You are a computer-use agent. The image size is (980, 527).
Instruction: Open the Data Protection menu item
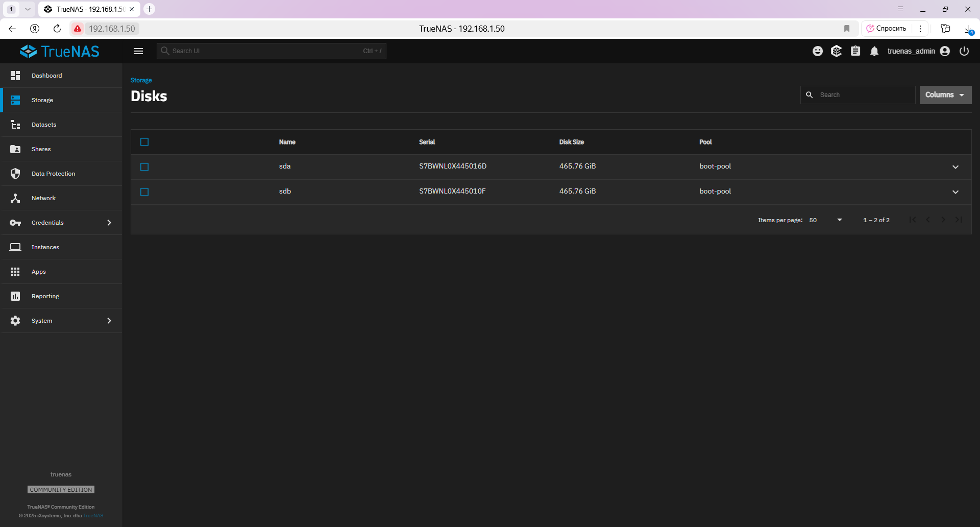[61, 174]
